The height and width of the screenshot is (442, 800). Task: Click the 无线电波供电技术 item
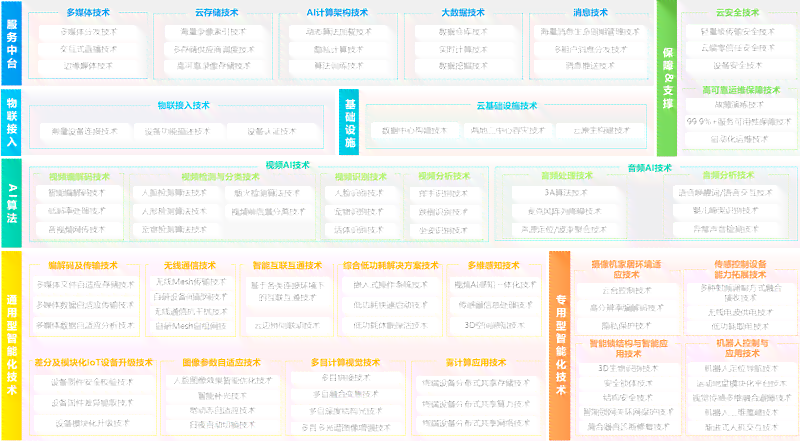tap(740, 312)
